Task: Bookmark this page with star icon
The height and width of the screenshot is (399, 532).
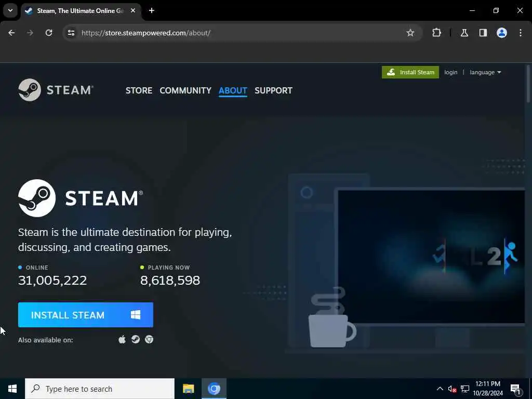Action: click(410, 33)
